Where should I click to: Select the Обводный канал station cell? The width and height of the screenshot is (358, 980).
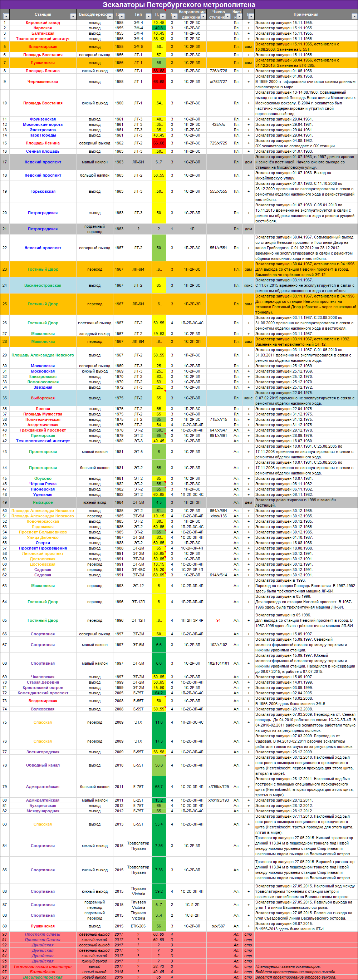43,765
